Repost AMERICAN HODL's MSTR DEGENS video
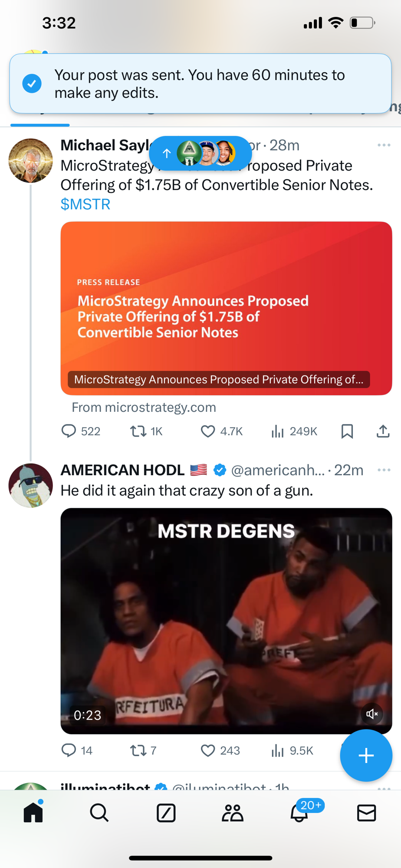 138,750
